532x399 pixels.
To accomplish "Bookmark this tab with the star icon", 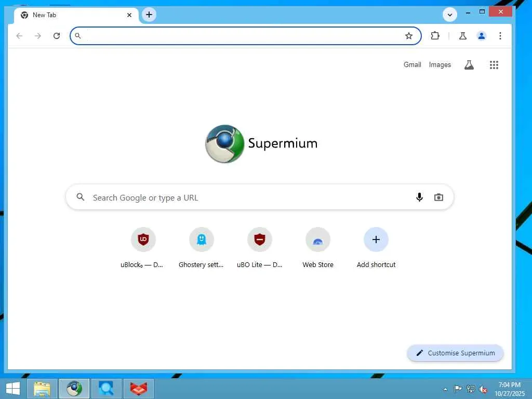I will 409,36.
